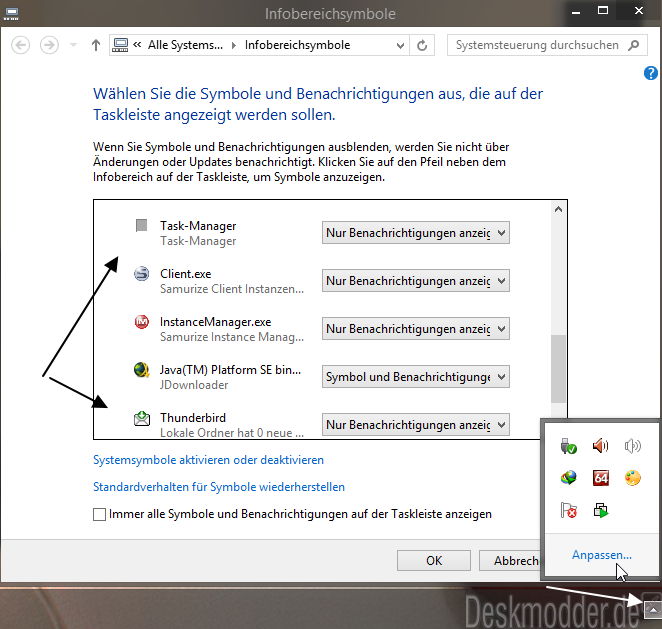
Task: Expand the address bar history dropdown
Action: [400, 45]
